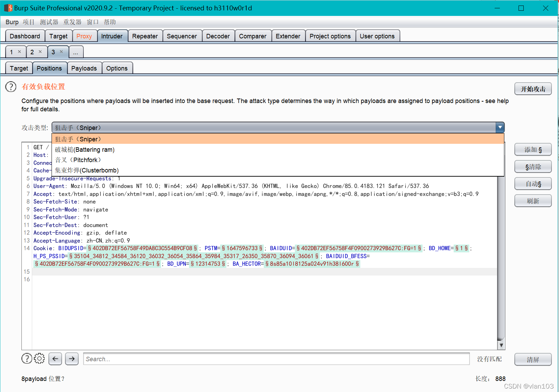The image size is (559, 392).
Task: Choose 集束炸弹 (Clusterbomb) attack type
Action: tap(278, 170)
